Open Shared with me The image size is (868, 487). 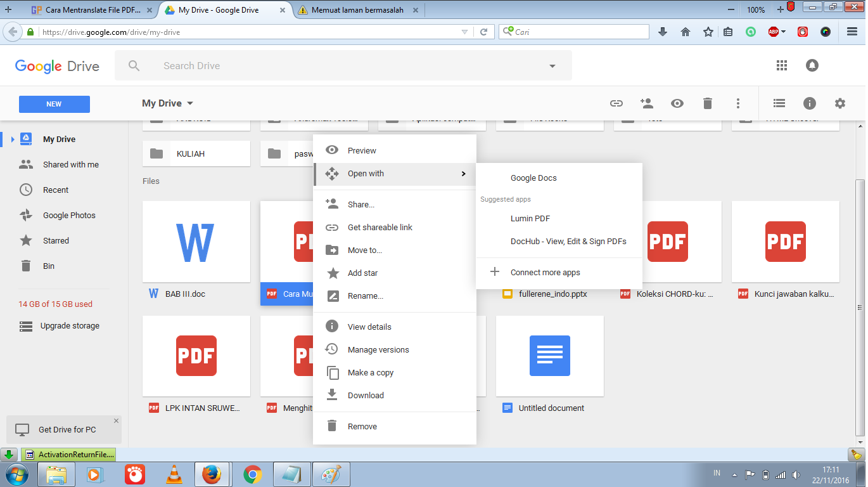click(71, 165)
